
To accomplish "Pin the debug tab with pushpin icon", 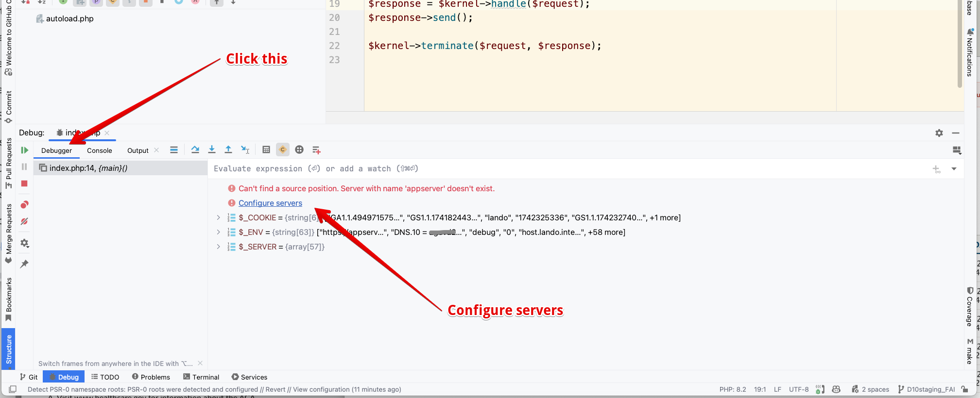I will pyautogui.click(x=24, y=264).
